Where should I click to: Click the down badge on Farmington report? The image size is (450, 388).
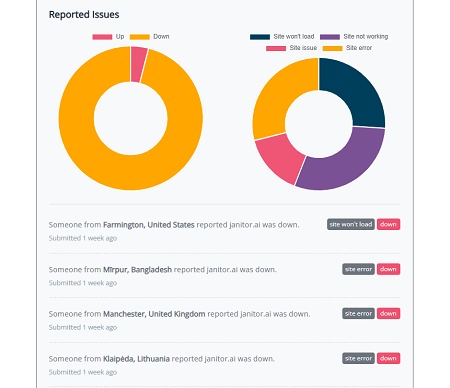click(x=388, y=224)
